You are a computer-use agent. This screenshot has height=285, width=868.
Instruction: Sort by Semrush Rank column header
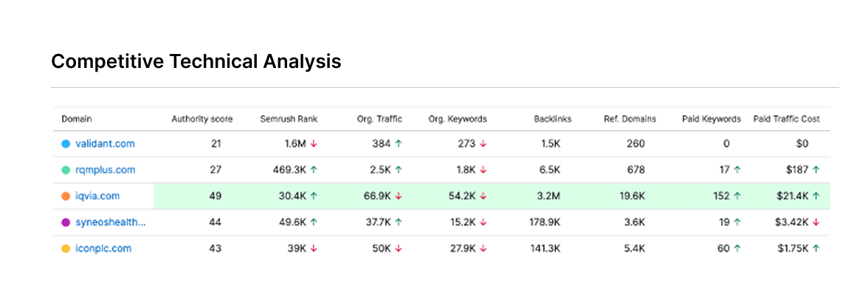pyautogui.click(x=289, y=119)
